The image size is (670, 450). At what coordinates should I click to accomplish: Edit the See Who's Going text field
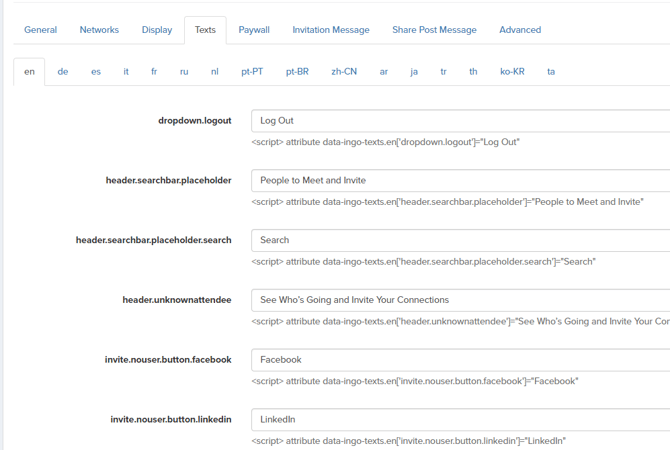(x=461, y=300)
